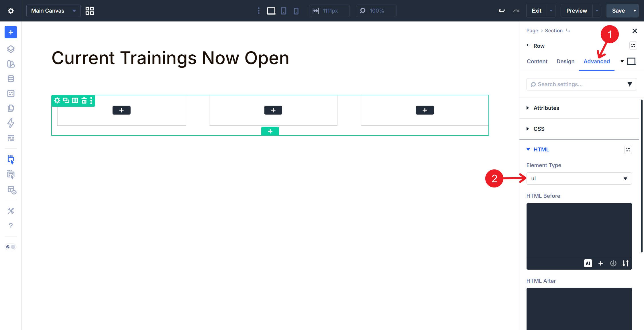Toggle dark mode at the bottom of the sidebar
The image size is (644, 330).
pyautogui.click(x=11, y=247)
